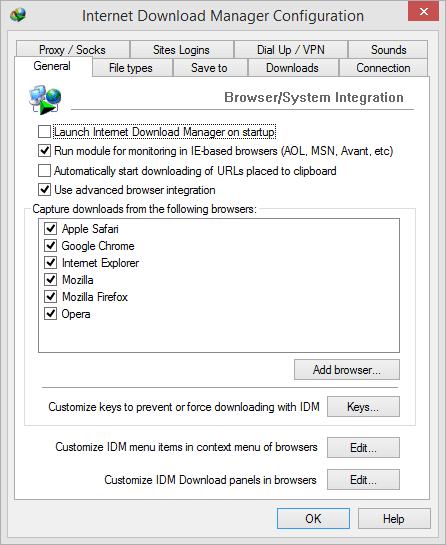Image resolution: width=446 pixels, height=545 pixels.
Task: Edit IDM context menu items
Action: (363, 447)
